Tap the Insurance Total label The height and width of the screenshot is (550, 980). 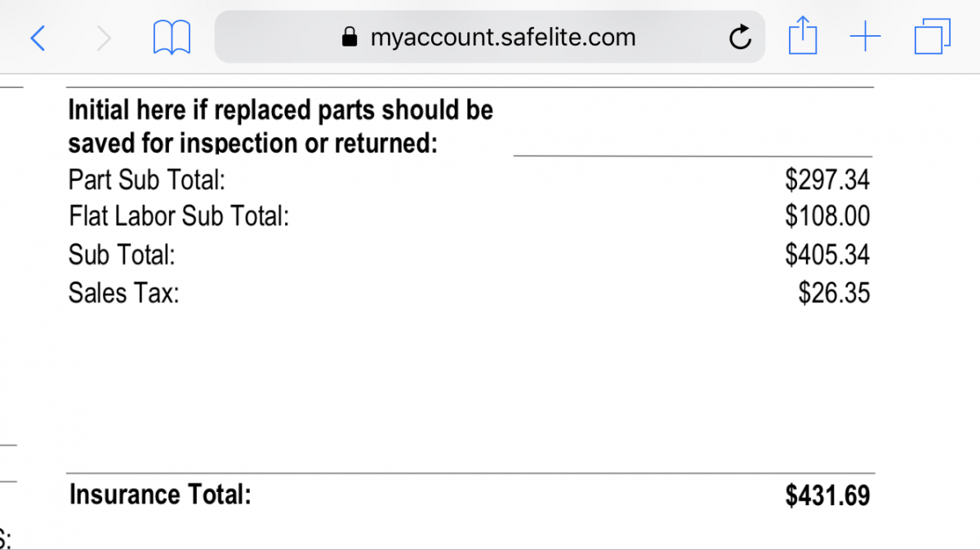(160, 495)
